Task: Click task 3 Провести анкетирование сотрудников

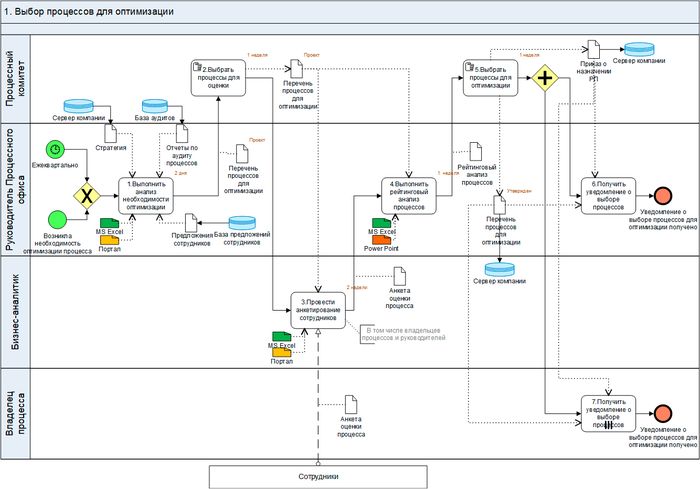Action: [x=319, y=306]
